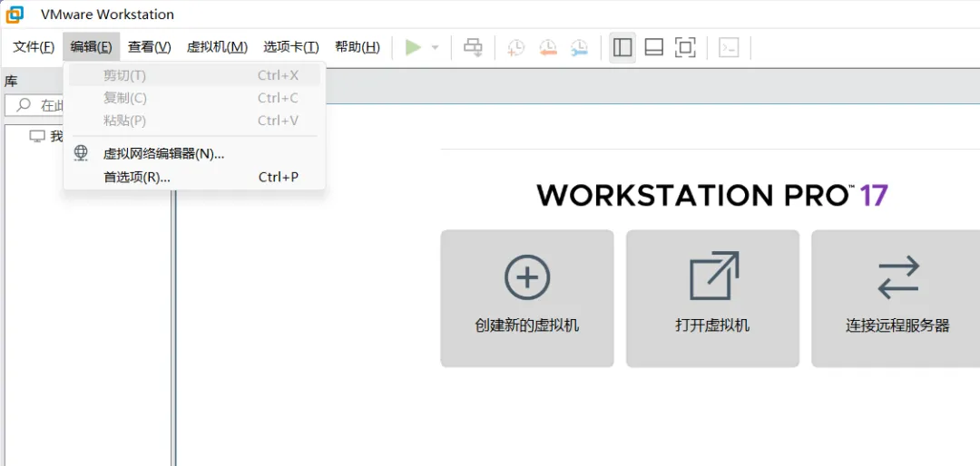Select 剪切(T) in the edit menu
This screenshot has width=980, height=466.
[194, 75]
